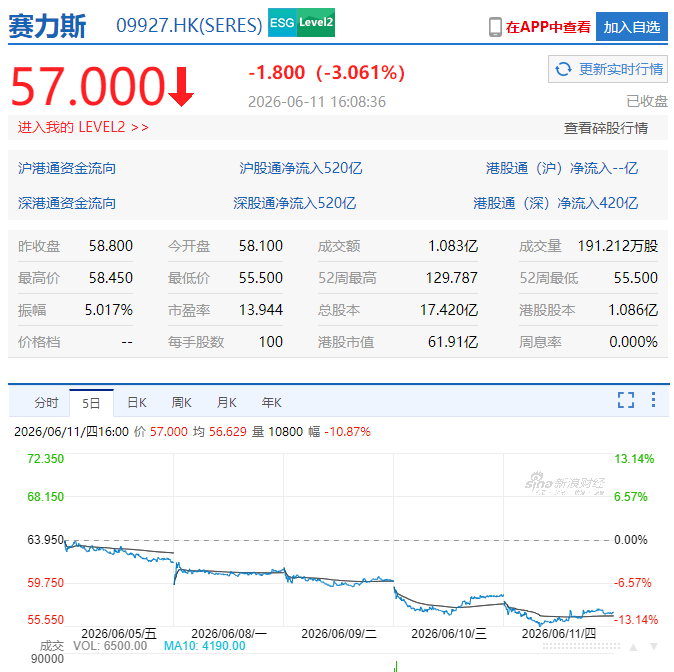Click 港股市值 value 61.91亿
The image size is (674, 672).
(453, 342)
